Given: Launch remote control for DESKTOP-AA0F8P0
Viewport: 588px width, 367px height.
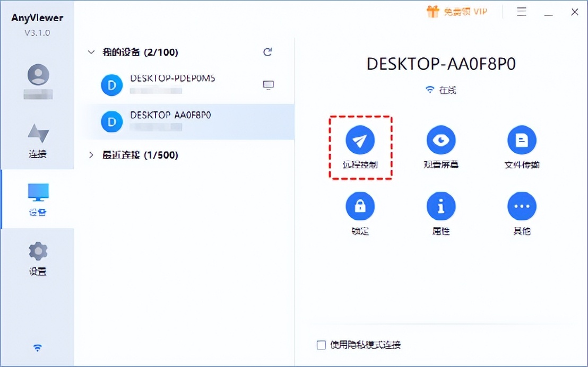Looking at the screenshot, I should click(360, 141).
